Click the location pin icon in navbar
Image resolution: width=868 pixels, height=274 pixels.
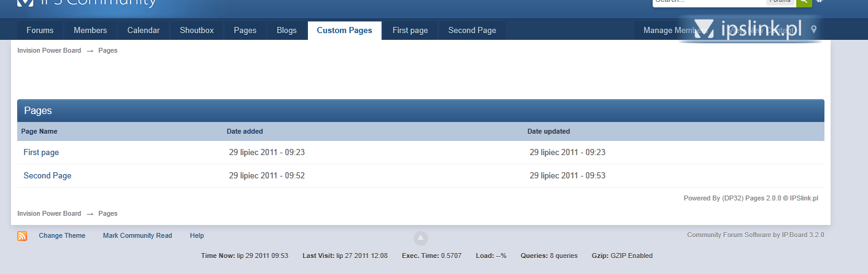click(814, 29)
